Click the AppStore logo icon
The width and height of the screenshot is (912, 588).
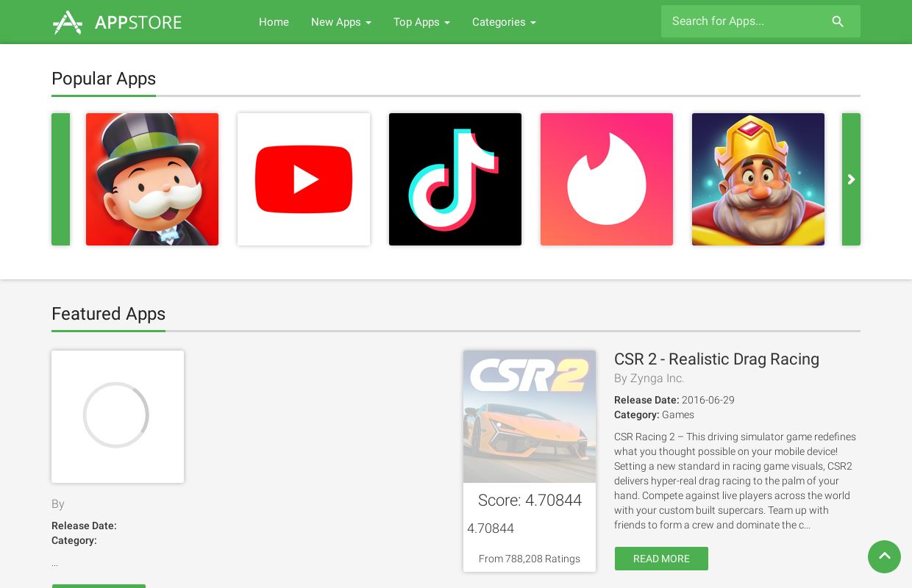coord(68,22)
